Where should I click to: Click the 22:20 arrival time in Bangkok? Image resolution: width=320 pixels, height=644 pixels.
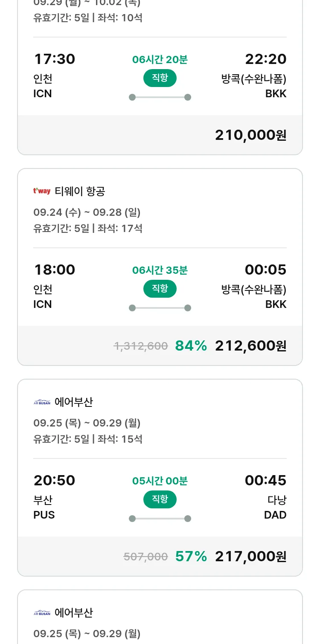tap(265, 59)
